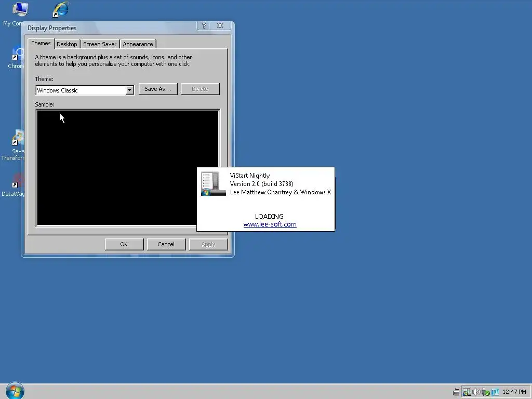Switch to the Screen Saver tab
532x399 pixels.
click(x=100, y=44)
